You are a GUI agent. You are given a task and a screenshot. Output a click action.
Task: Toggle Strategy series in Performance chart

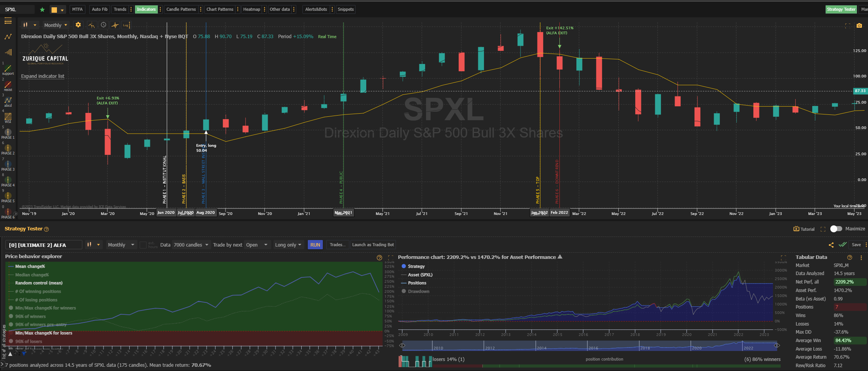pos(413,267)
